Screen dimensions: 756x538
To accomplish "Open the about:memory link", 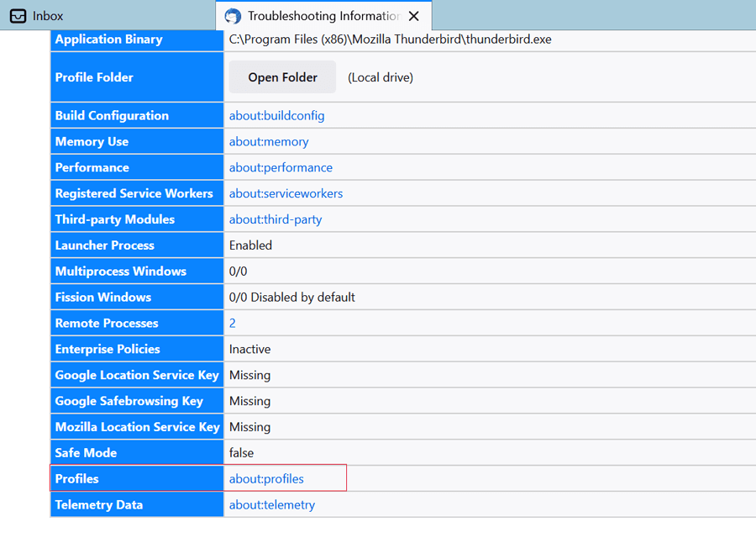I will point(269,142).
